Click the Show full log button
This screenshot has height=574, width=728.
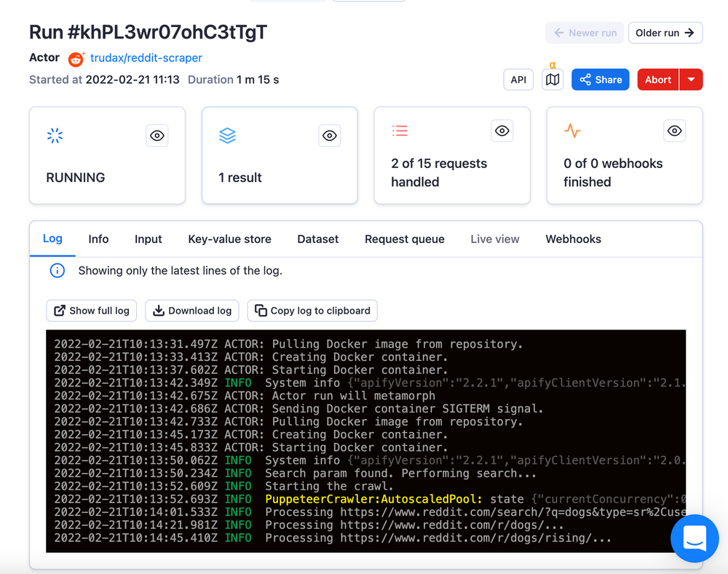(x=91, y=311)
